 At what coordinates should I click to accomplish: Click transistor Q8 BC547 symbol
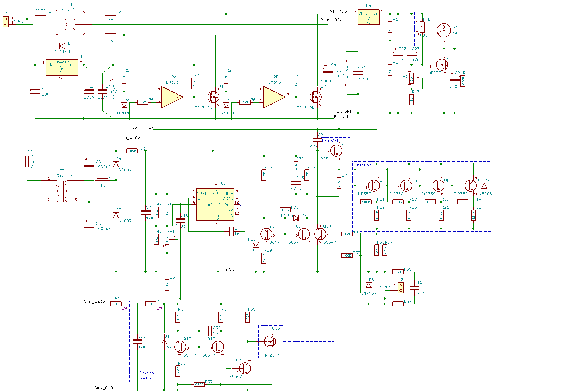(266, 234)
